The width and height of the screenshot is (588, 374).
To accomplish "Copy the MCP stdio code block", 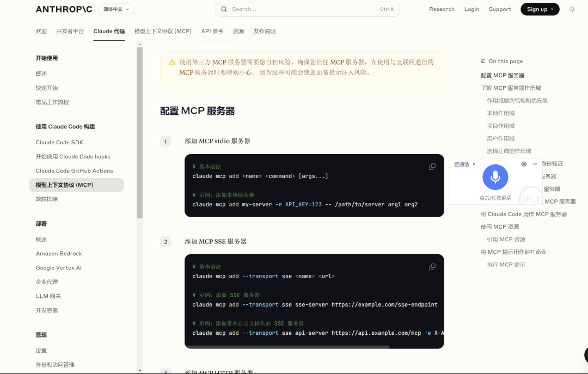I will (x=432, y=167).
